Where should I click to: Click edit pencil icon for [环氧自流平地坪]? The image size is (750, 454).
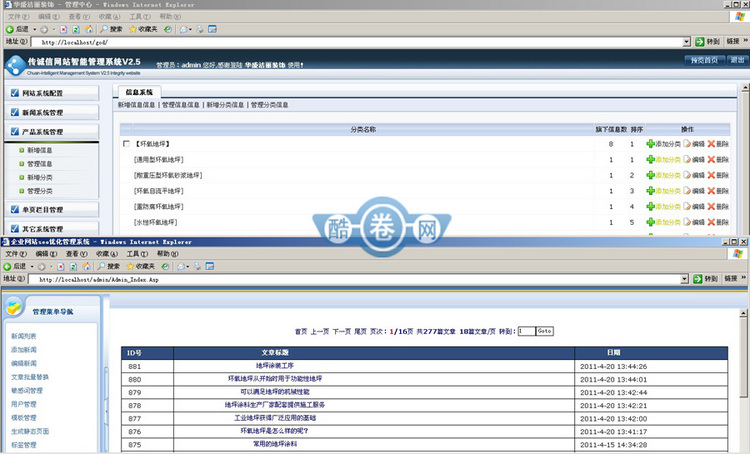tap(686, 190)
